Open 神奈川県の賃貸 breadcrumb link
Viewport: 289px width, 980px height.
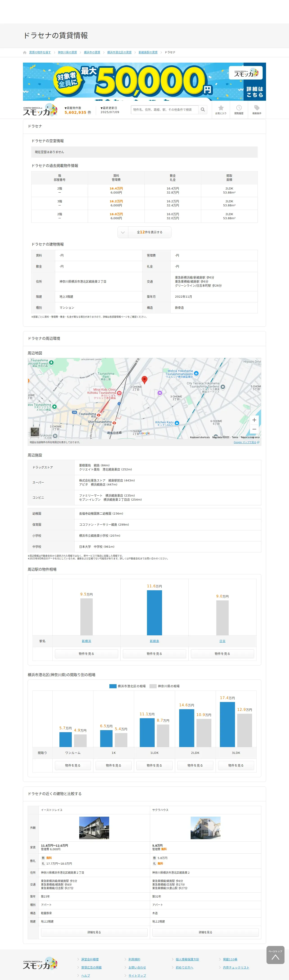pyautogui.click(x=67, y=52)
